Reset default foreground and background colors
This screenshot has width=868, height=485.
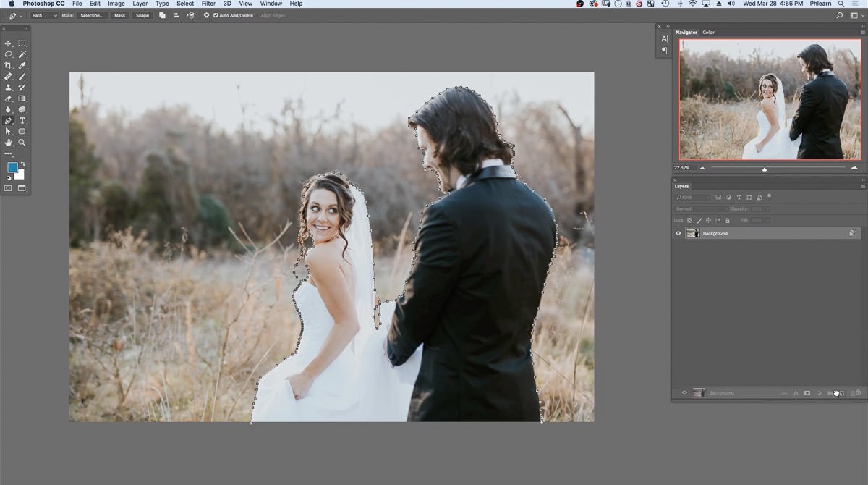(9, 177)
